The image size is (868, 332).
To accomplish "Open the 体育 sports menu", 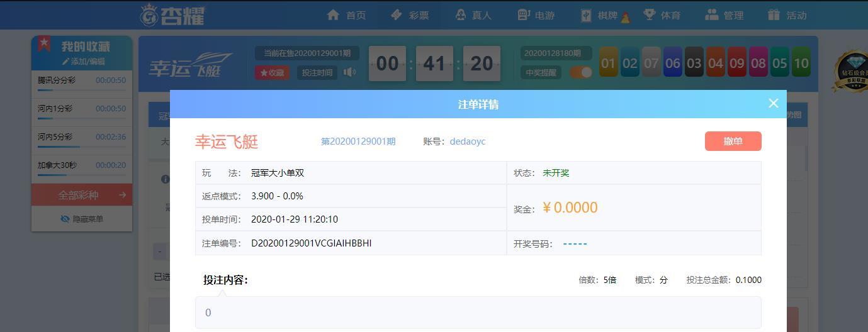I will [x=662, y=15].
